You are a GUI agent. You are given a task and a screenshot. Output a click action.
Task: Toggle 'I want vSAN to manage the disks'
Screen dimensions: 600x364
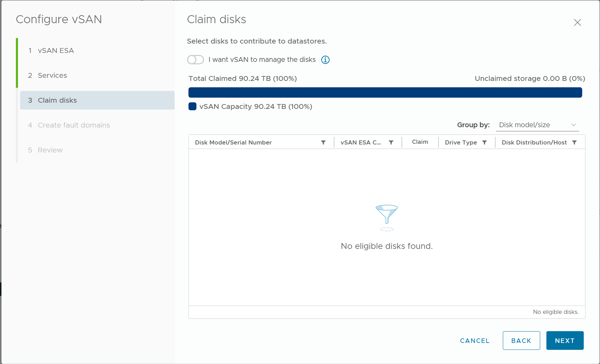coord(195,60)
